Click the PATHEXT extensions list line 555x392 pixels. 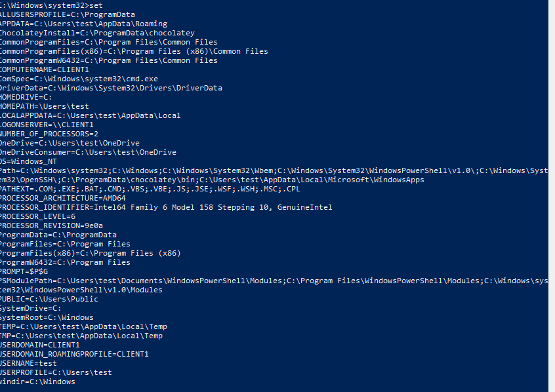point(150,189)
